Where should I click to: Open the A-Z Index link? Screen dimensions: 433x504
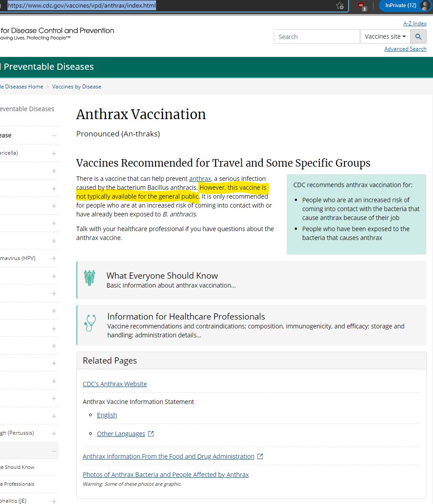(415, 24)
